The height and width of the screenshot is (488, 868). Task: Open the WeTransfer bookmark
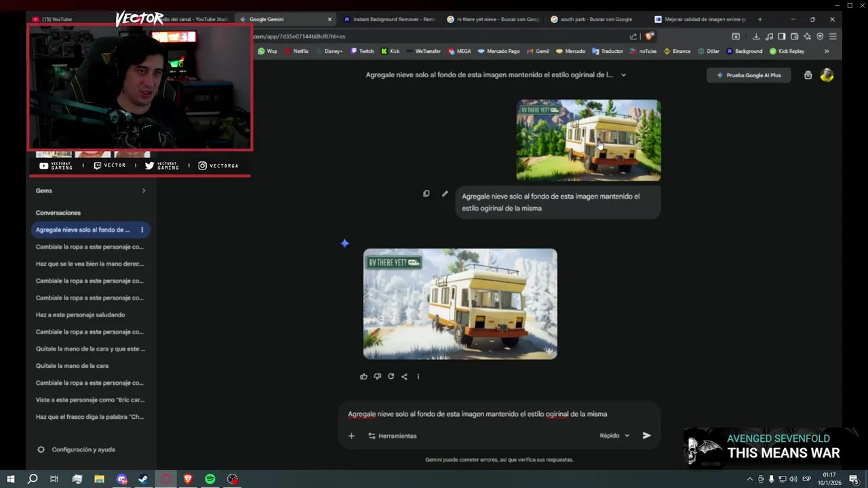pyautogui.click(x=423, y=51)
